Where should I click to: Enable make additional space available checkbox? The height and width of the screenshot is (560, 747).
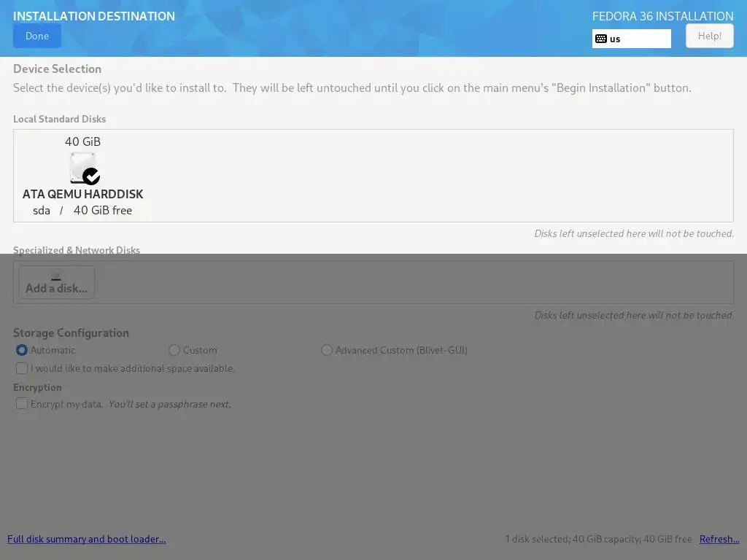point(21,368)
